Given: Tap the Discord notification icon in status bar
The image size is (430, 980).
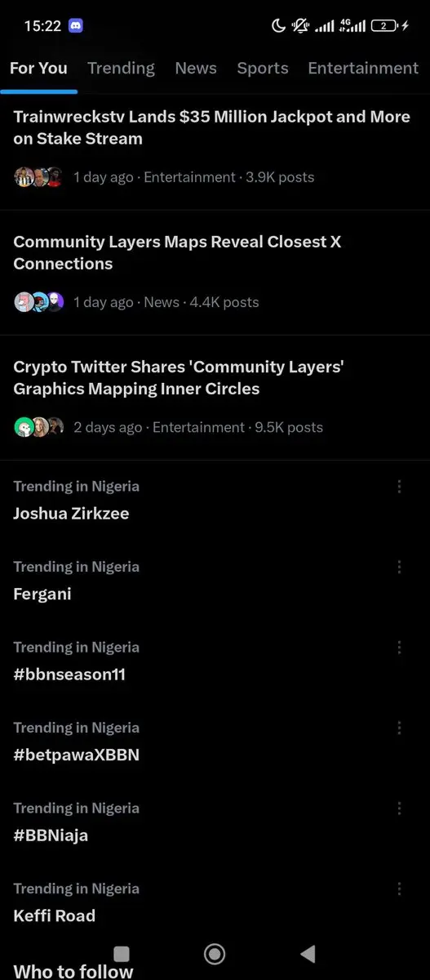Looking at the screenshot, I should tap(76, 26).
